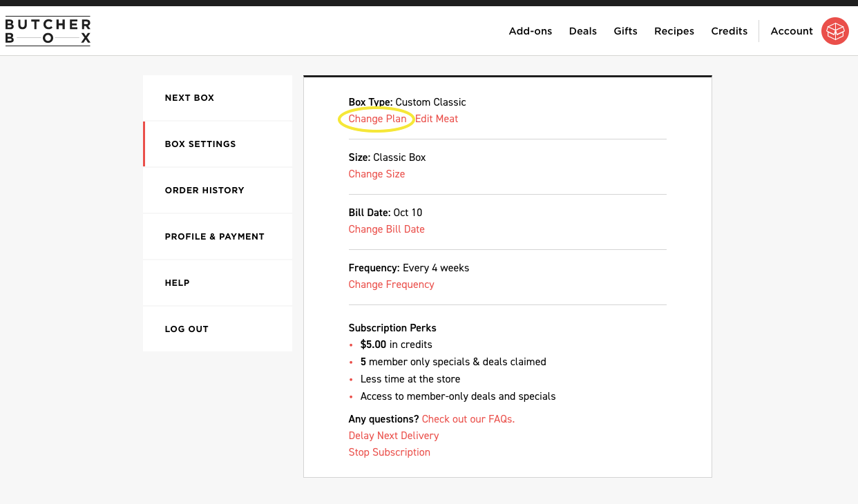The width and height of the screenshot is (858, 504).
Task: Select Next Box in sidebar
Action: point(189,98)
